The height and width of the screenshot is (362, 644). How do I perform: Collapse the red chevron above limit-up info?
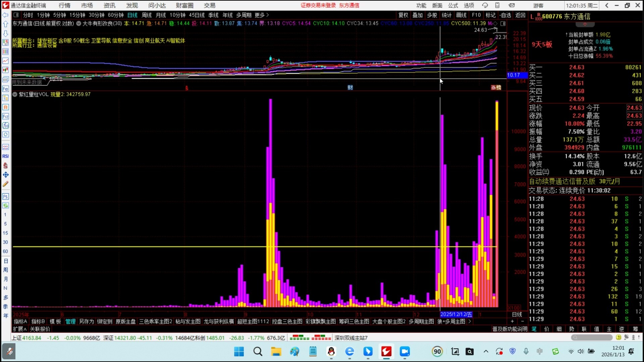pos(585,24)
